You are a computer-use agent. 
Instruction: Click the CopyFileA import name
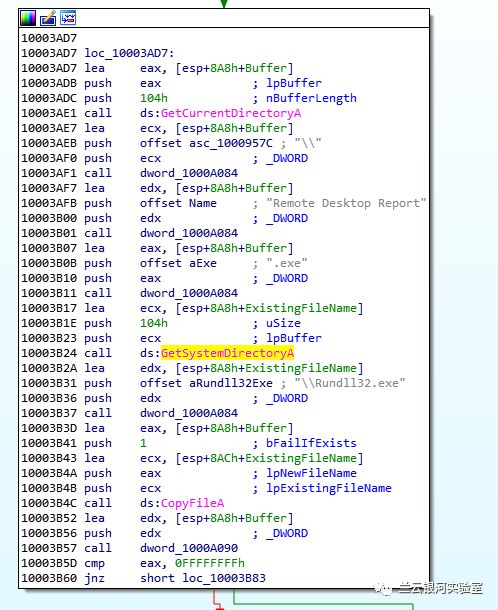[x=193, y=503]
